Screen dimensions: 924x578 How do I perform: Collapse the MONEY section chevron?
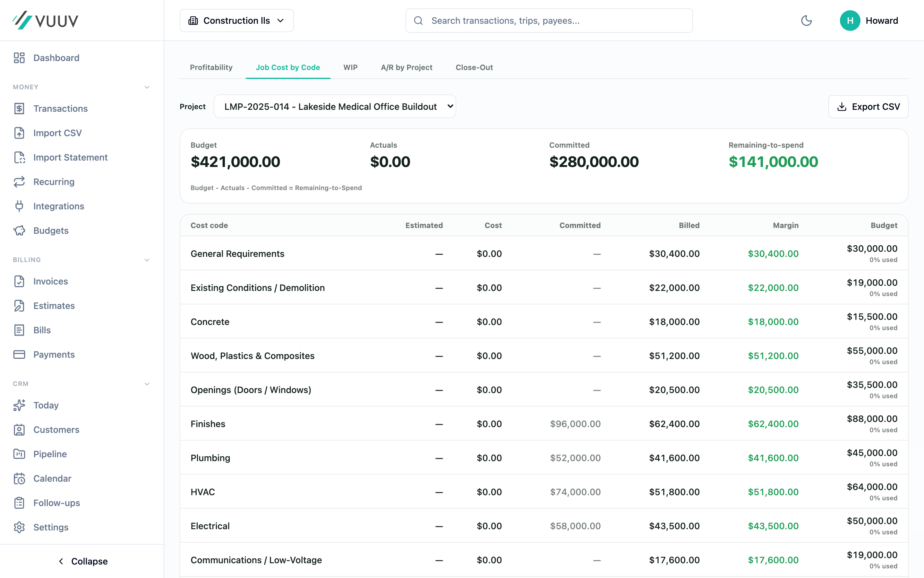click(x=147, y=87)
